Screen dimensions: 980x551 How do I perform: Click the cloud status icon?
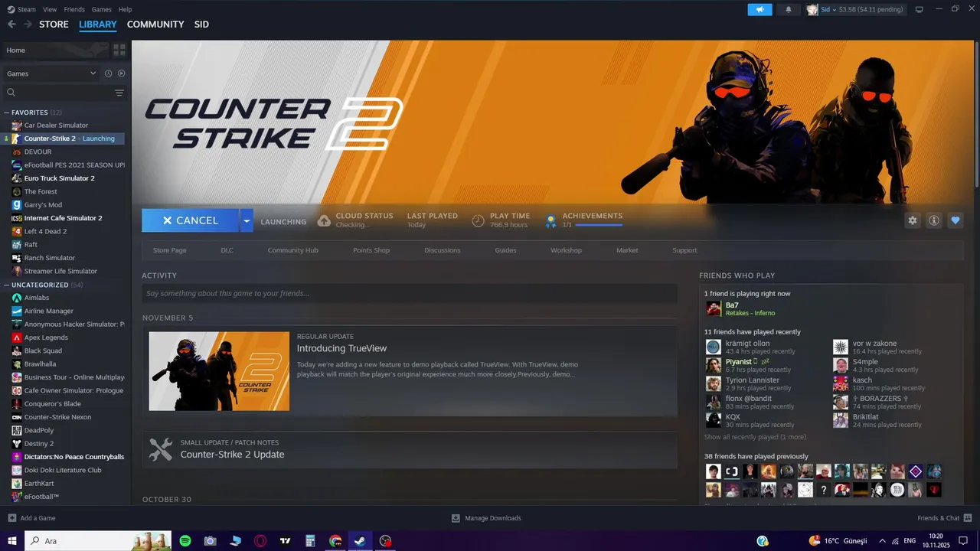(x=324, y=220)
